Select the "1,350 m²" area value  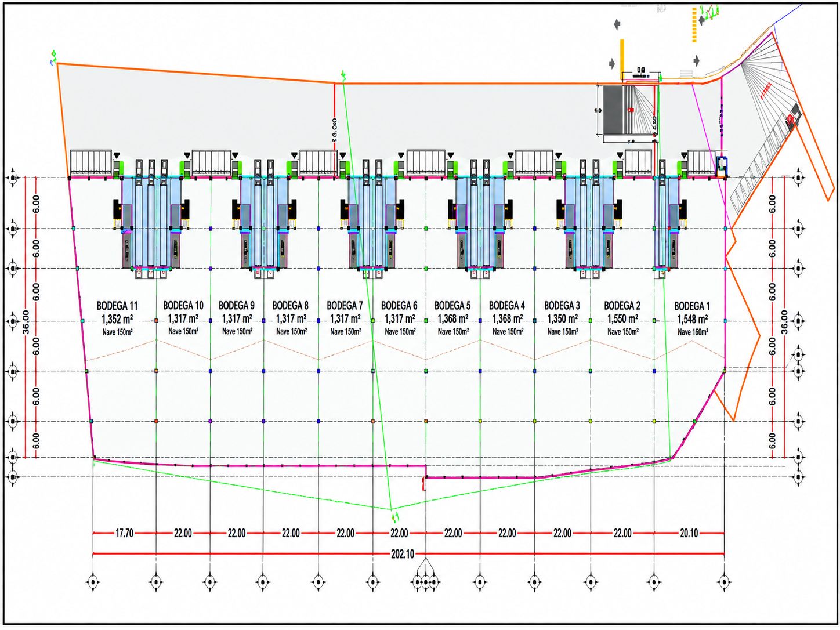pyautogui.click(x=563, y=318)
